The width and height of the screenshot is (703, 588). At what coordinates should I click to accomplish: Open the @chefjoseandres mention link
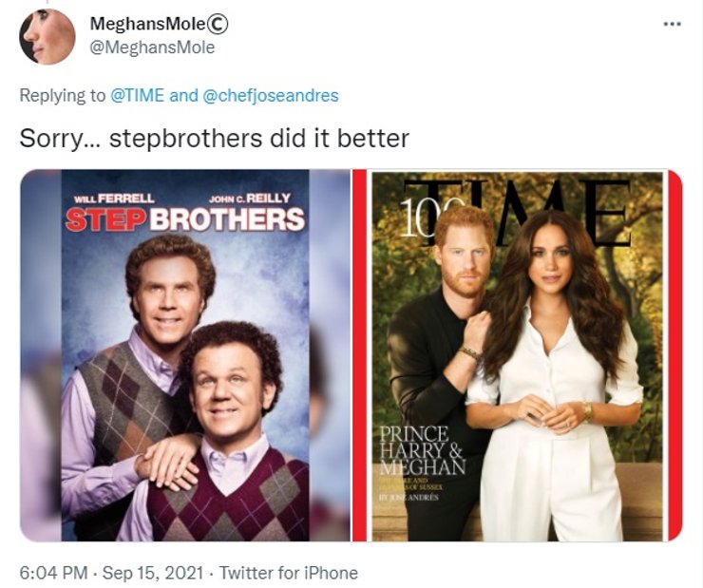point(271,95)
